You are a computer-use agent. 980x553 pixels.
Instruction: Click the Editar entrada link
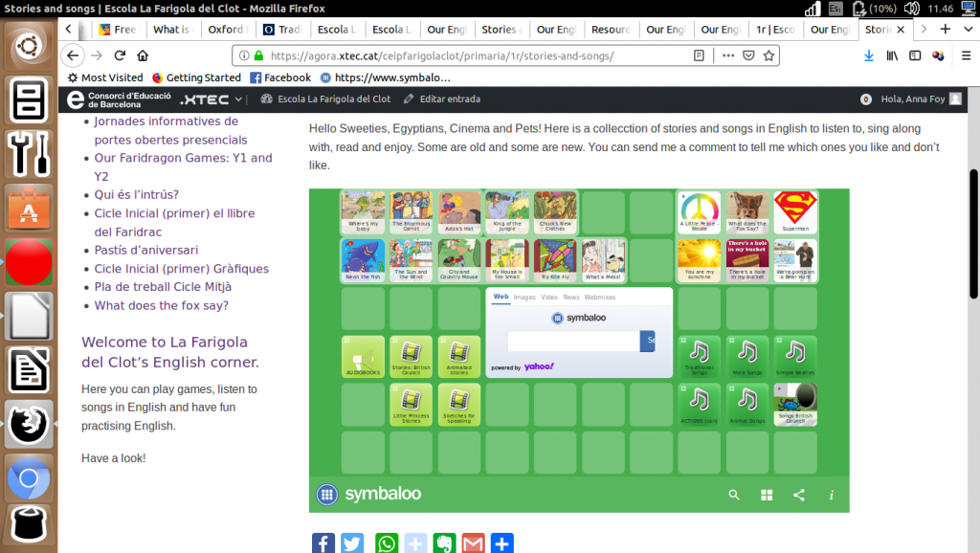[x=441, y=99]
